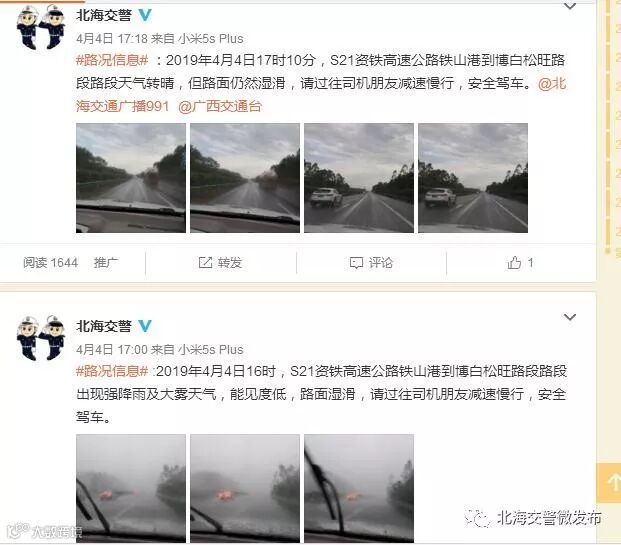Expand the second post's chevron options menu

tap(570, 317)
